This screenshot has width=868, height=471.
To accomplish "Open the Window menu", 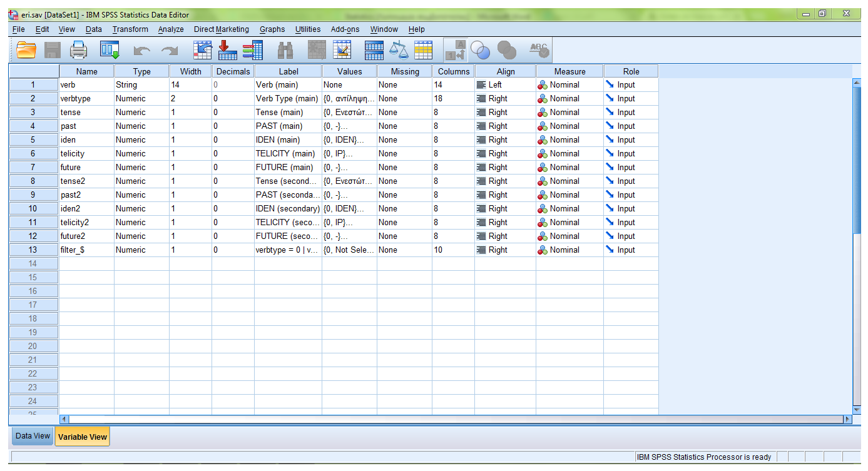I will pyautogui.click(x=384, y=29).
